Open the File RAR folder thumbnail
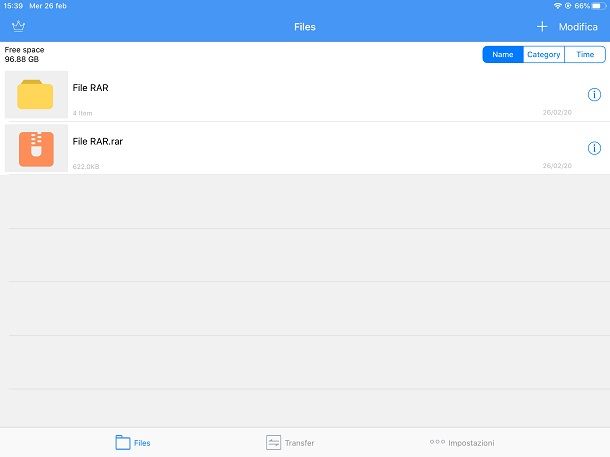Image resolution: width=610 pixels, height=457 pixels. coord(36,95)
